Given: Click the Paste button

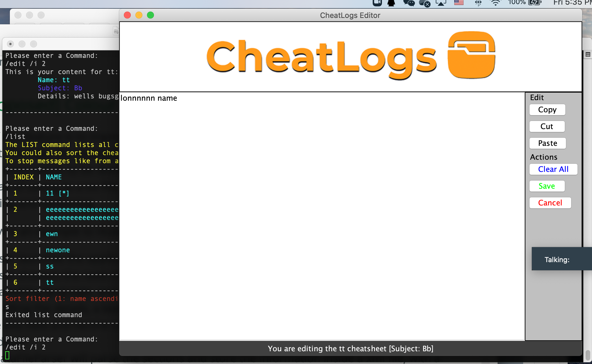Looking at the screenshot, I should (547, 143).
